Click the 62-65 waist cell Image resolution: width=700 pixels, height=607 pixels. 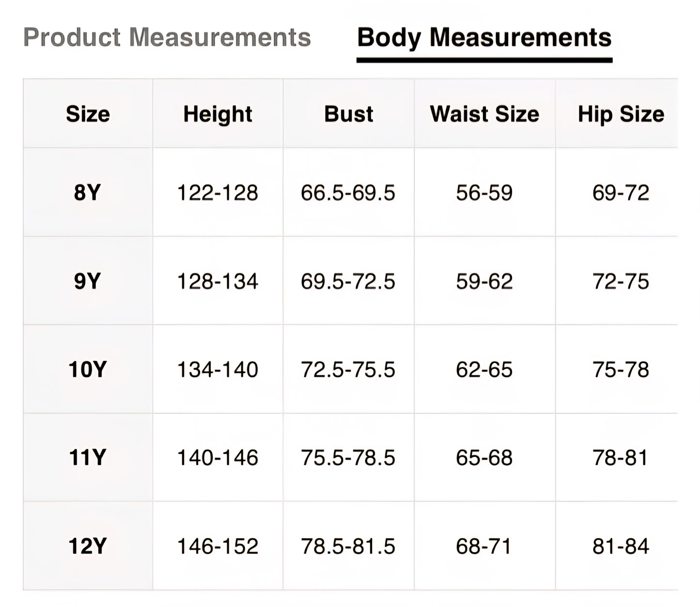(x=484, y=369)
